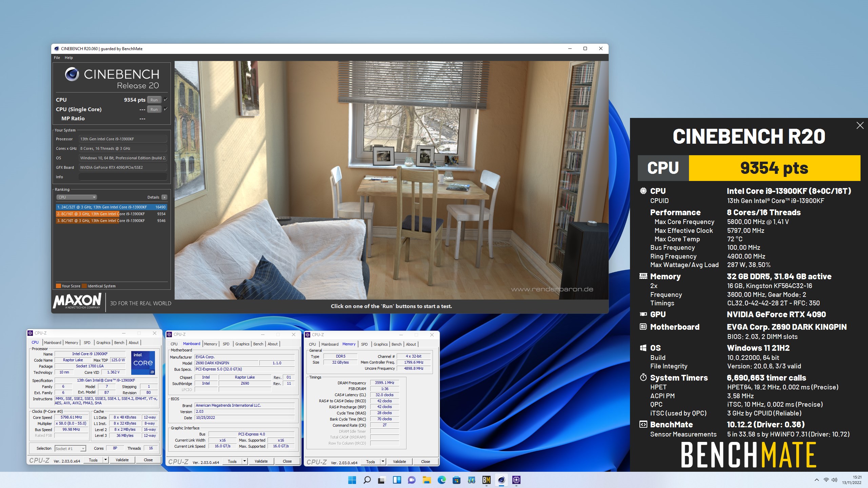Open the Teams Chat taskbar icon
Image resolution: width=868 pixels, height=488 pixels.
(412, 480)
